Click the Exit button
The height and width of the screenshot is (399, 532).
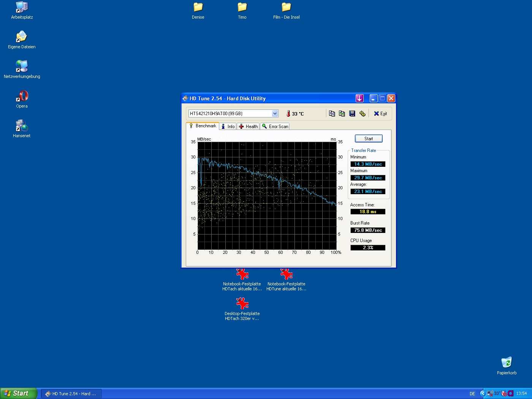pos(380,114)
